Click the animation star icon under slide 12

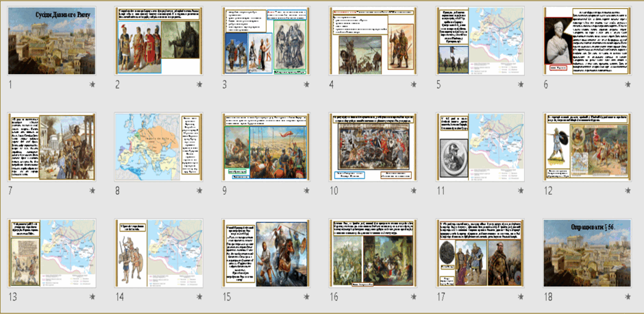tap(628, 191)
